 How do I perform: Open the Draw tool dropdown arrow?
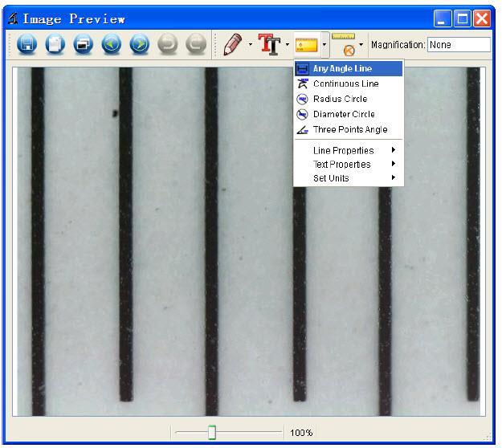[x=251, y=44]
